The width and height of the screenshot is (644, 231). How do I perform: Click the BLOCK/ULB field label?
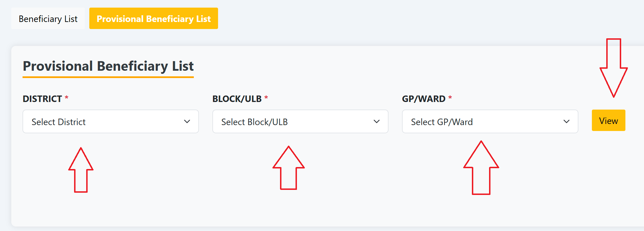[237, 99]
